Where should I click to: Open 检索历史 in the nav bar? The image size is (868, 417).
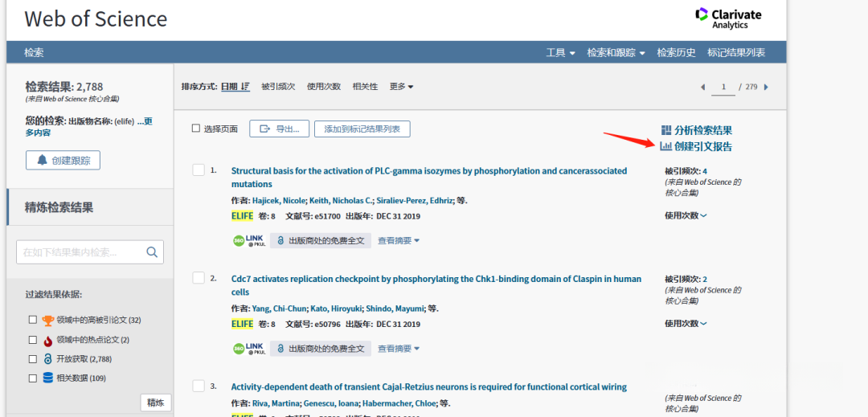(676, 52)
